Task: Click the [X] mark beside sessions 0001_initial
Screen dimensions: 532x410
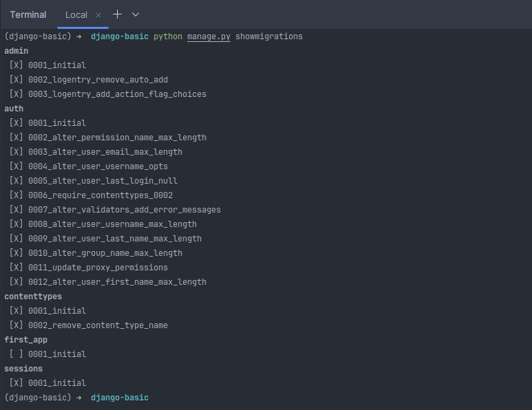Action: tap(16, 382)
